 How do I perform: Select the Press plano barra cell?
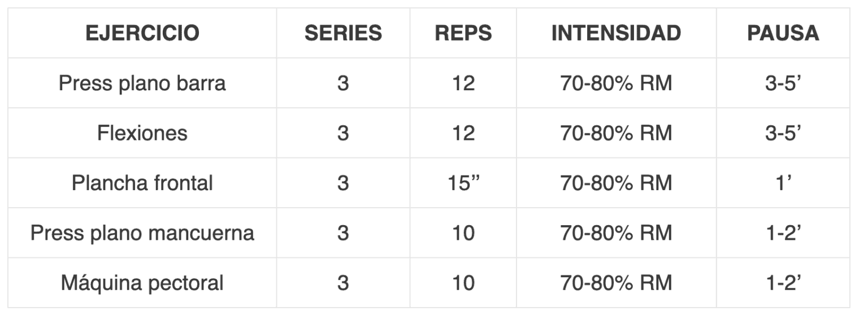point(142,84)
